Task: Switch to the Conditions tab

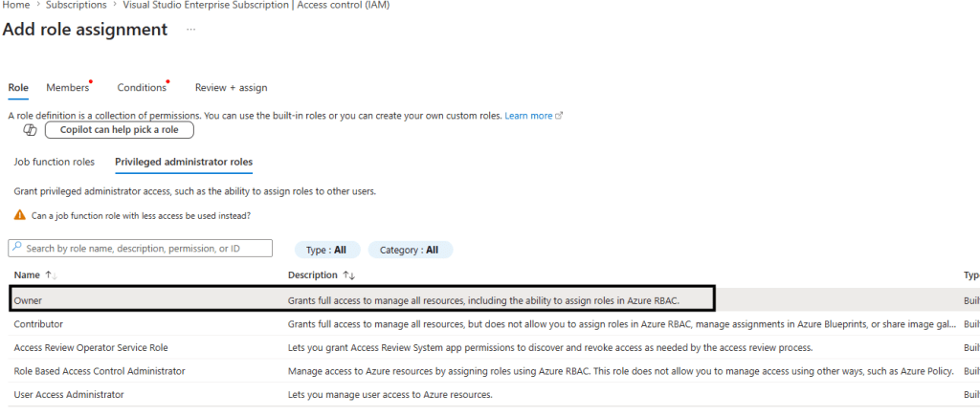Action: pyautogui.click(x=142, y=88)
